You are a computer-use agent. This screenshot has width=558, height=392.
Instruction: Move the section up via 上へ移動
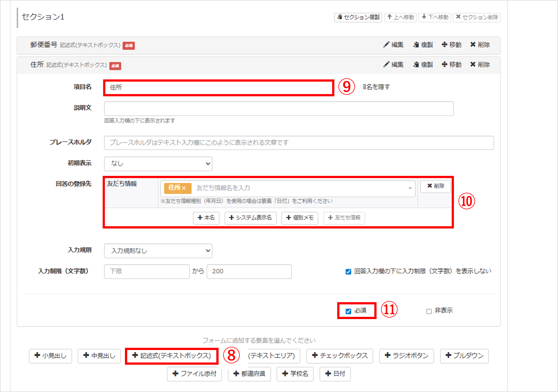click(x=400, y=17)
